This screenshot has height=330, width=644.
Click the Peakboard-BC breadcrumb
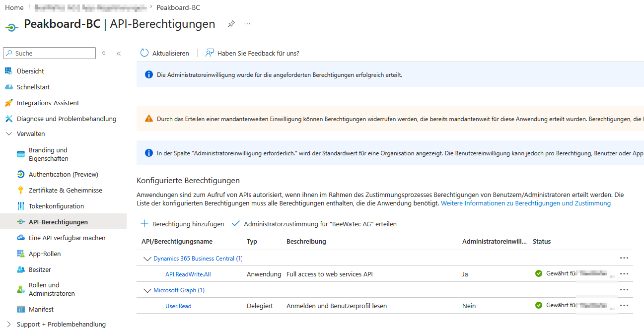click(x=178, y=7)
